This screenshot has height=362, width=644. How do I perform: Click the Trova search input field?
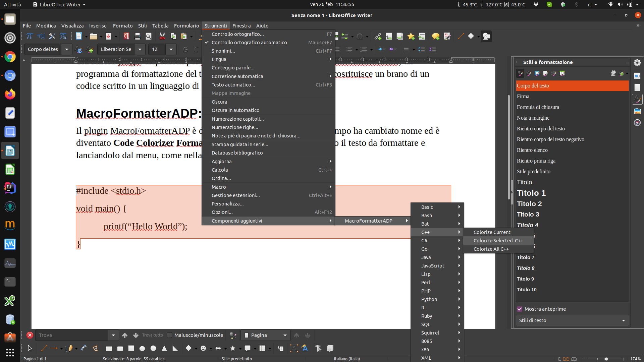72,335
